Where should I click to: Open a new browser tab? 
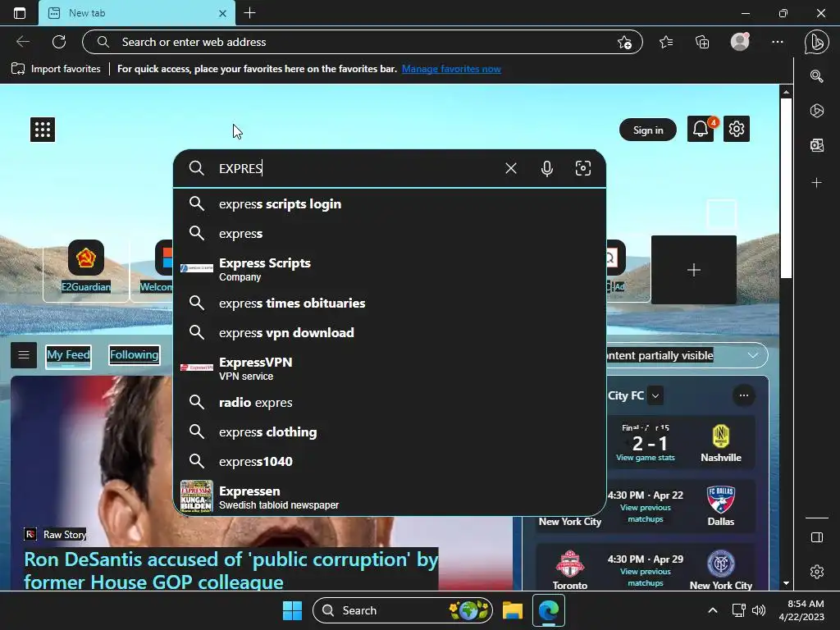(x=249, y=13)
